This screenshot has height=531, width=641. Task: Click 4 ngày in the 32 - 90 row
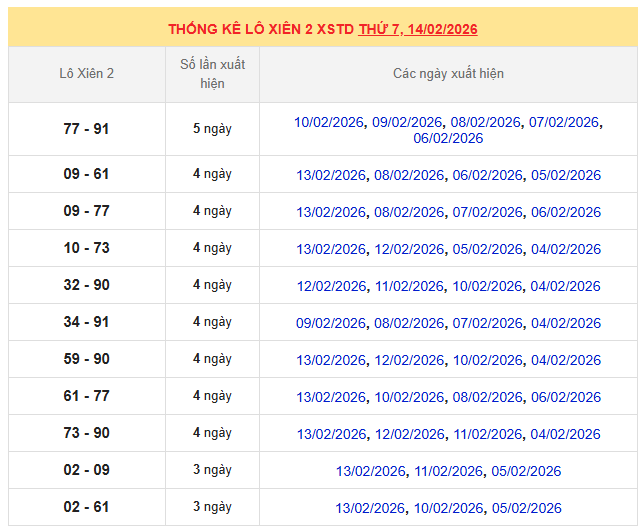tap(212, 285)
